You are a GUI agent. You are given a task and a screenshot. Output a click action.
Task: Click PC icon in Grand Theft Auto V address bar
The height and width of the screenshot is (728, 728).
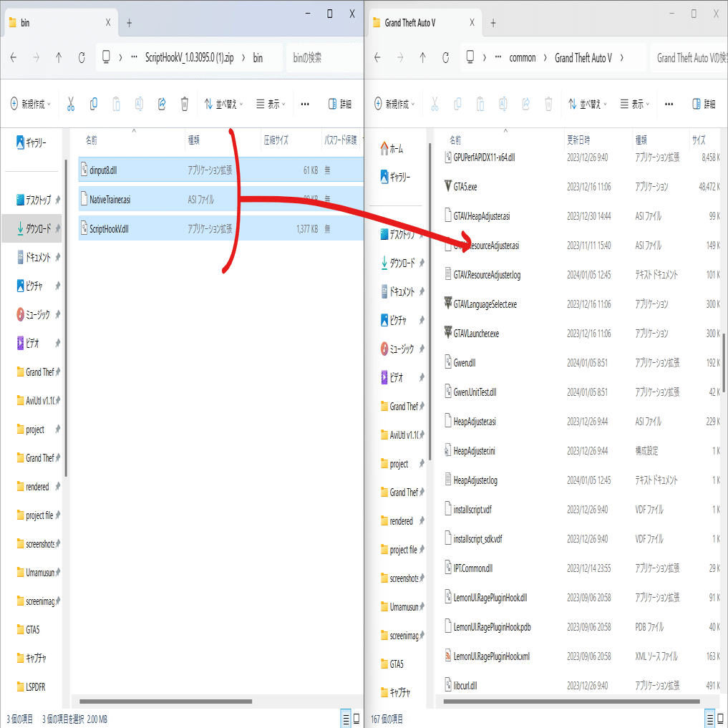470,57
